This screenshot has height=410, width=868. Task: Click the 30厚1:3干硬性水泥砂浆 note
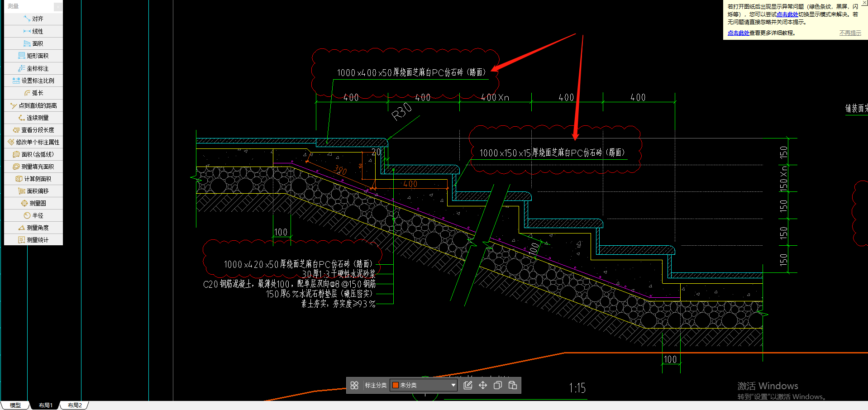point(339,274)
